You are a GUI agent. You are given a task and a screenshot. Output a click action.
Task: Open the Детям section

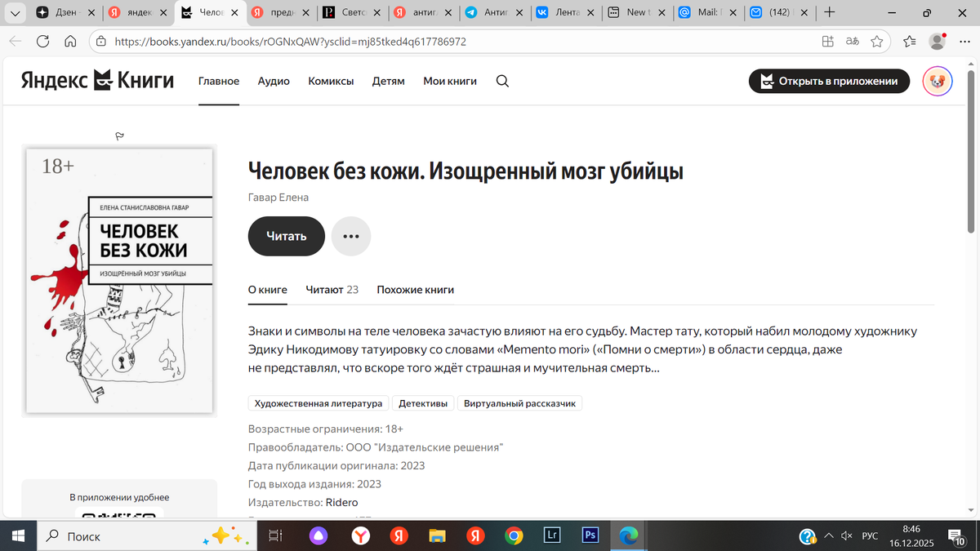389,81
